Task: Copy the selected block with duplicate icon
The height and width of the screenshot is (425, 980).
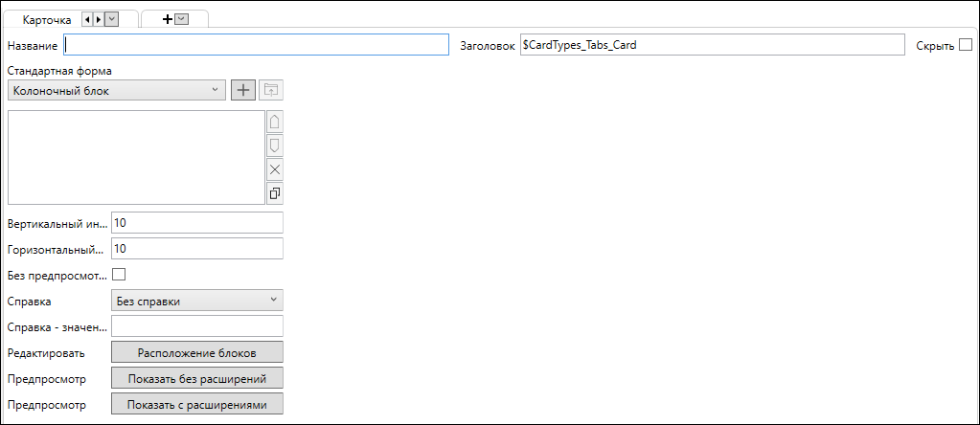Action: pos(275,193)
